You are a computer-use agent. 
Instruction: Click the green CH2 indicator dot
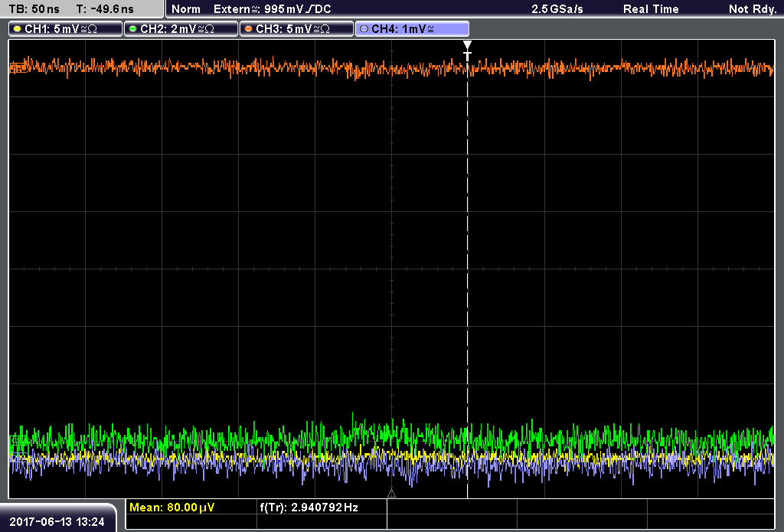pyautogui.click(x=133, y=29)
